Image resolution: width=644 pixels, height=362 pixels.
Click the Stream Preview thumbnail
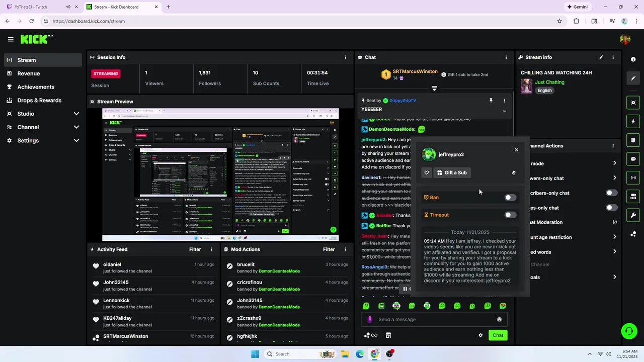click(220, 175)
